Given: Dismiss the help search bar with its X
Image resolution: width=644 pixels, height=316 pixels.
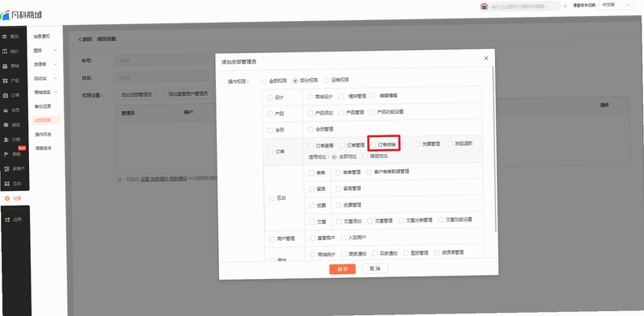Looking at the screenshot, I should click(565, 6).
